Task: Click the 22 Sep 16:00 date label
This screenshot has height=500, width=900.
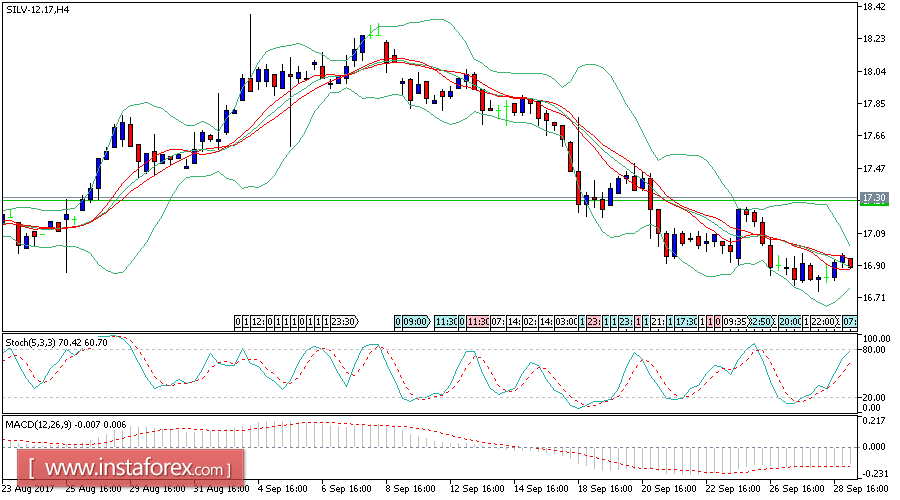Action: (x=734, y=489)
